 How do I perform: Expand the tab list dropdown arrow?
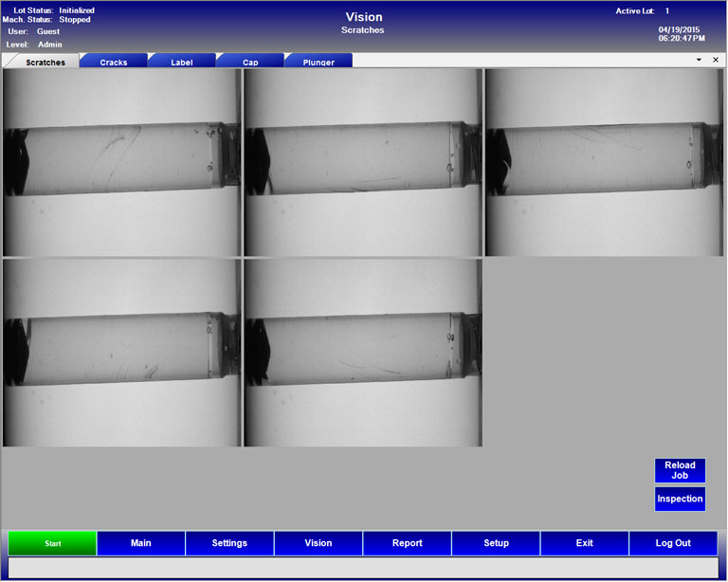click(699, 60)
